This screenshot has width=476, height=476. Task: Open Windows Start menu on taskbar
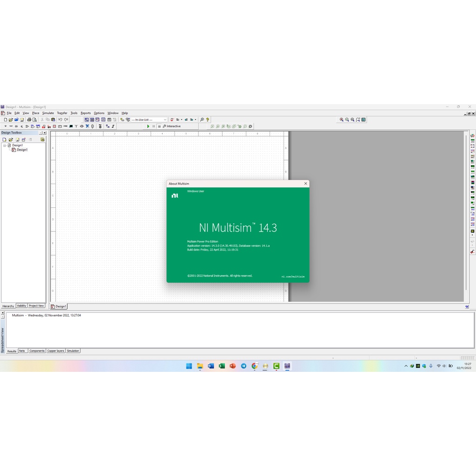pos(189,366)
